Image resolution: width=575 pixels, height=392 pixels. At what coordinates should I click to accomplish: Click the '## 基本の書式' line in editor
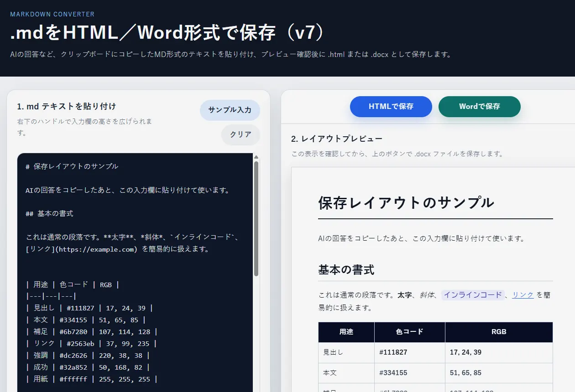tap(50, 214)
